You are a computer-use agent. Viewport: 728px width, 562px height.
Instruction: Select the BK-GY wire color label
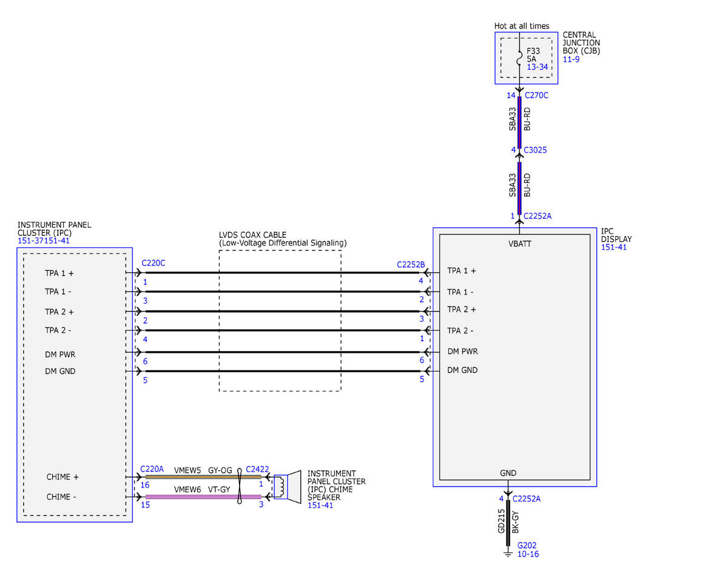click(x=516, y=521)
